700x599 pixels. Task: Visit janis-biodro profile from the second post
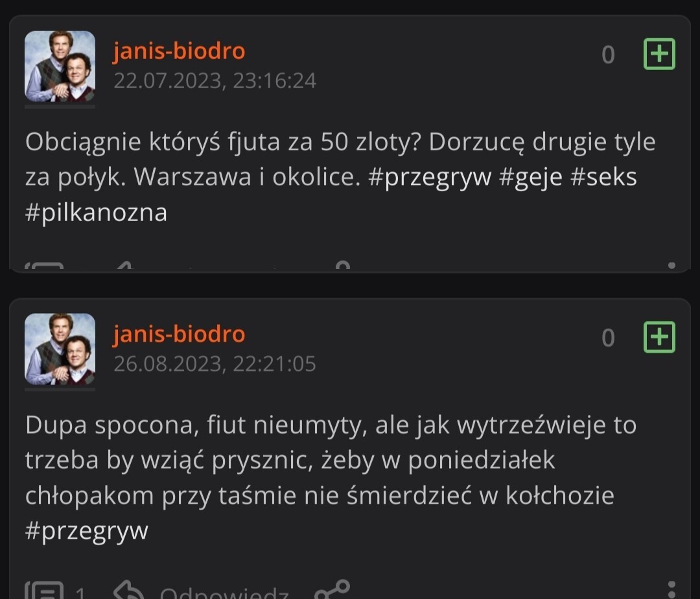point(179,334)
